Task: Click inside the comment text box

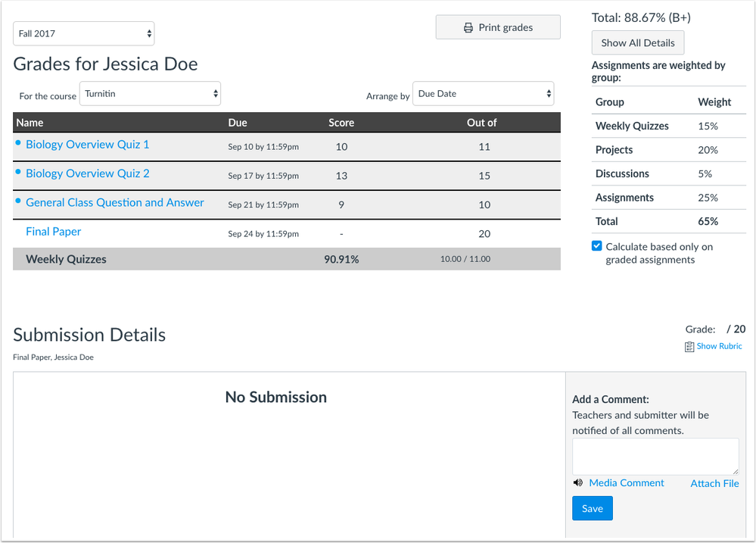Action: click(655, 456)
